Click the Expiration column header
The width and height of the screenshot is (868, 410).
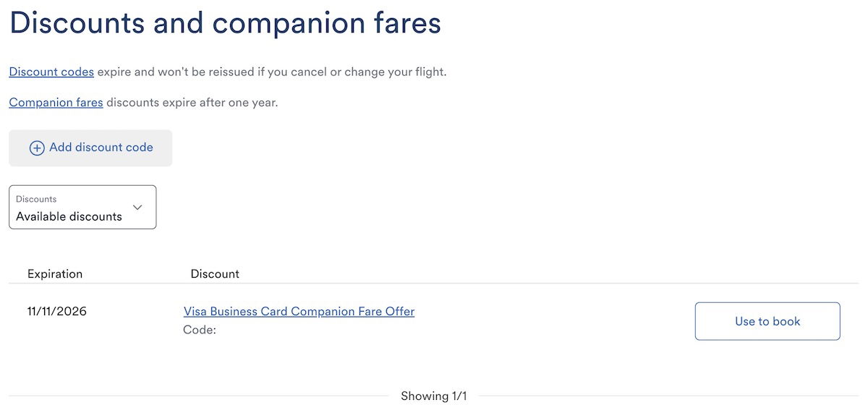[x=55, y=274]
